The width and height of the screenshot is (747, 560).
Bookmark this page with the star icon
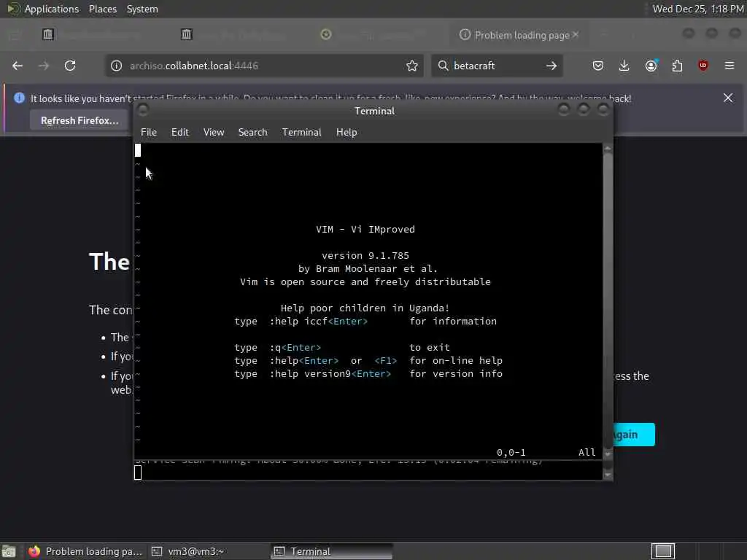tap(412, 66)
